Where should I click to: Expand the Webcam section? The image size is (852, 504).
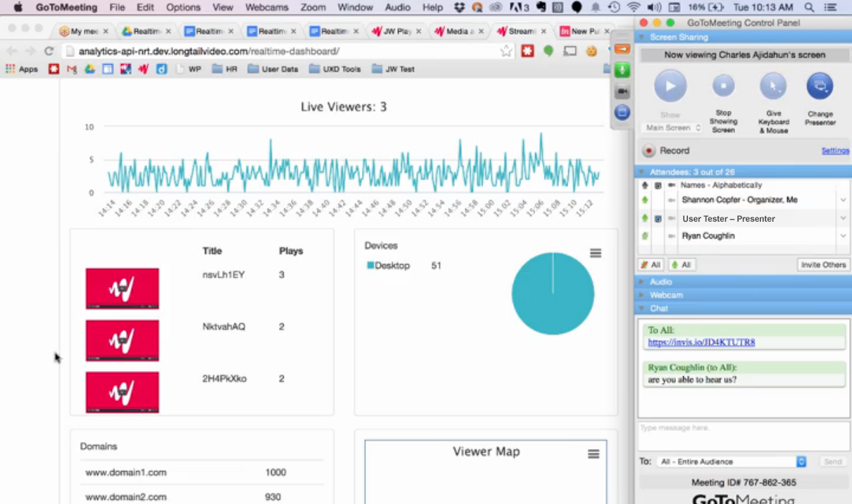click(666, 295)
